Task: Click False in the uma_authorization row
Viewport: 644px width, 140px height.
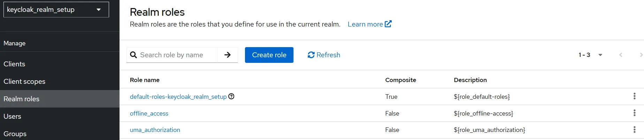Action: click(x=392, y=130)
